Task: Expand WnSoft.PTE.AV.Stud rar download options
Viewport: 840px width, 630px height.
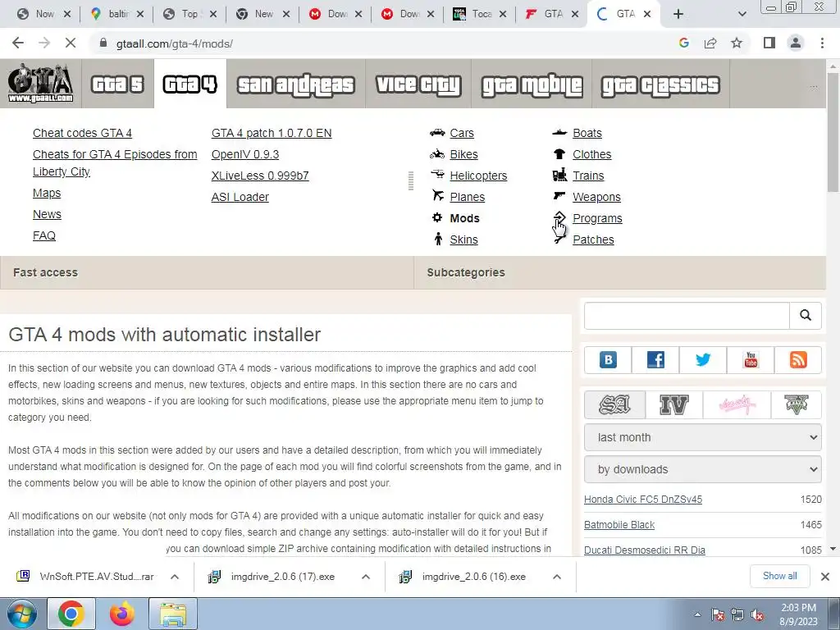Action: pyautogui.click(x=175, y=577)
